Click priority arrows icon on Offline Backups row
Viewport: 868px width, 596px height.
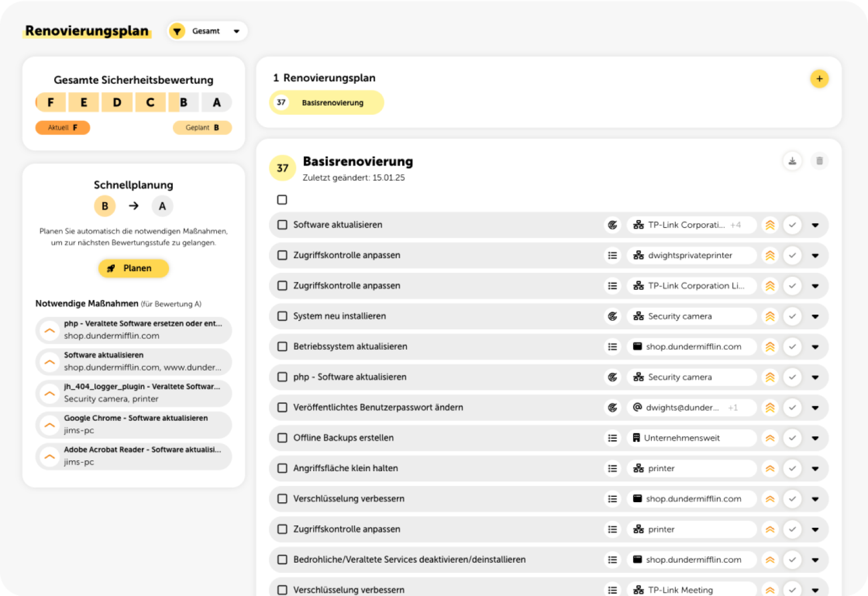(770, 438)
